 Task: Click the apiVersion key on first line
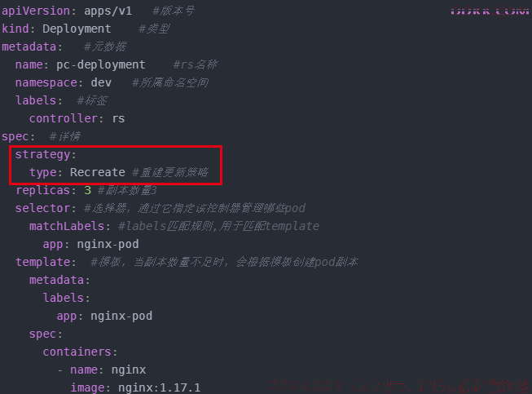point(36,11)
